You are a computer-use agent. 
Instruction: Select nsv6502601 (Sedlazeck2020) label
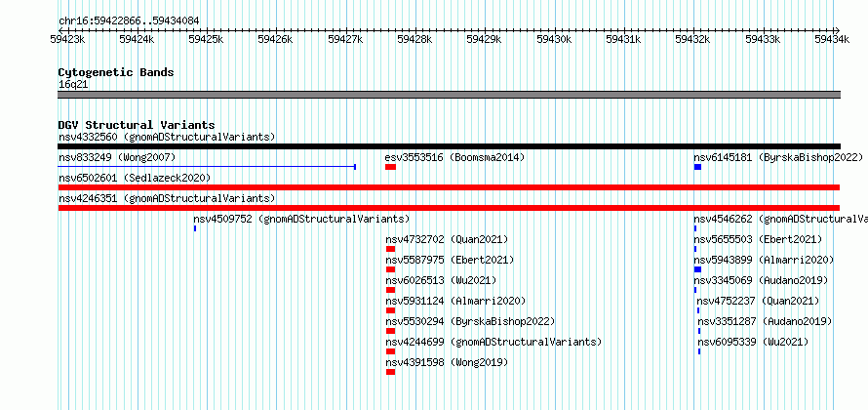click(135, 178)
